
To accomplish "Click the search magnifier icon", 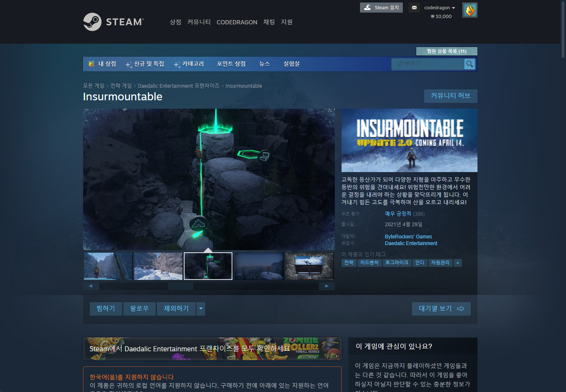I will (x=469, y=64).
